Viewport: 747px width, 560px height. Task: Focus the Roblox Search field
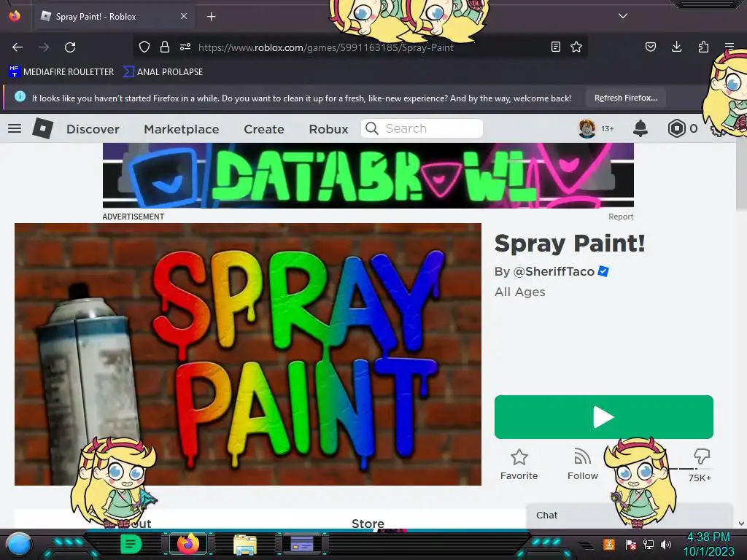point(422,128)
